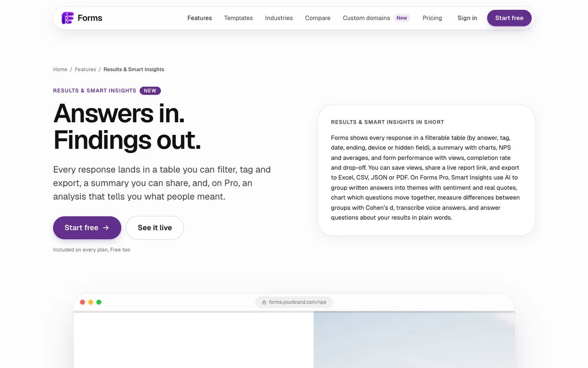
Task: Click the New badge beside Custom domains
Action: [402, 18]
